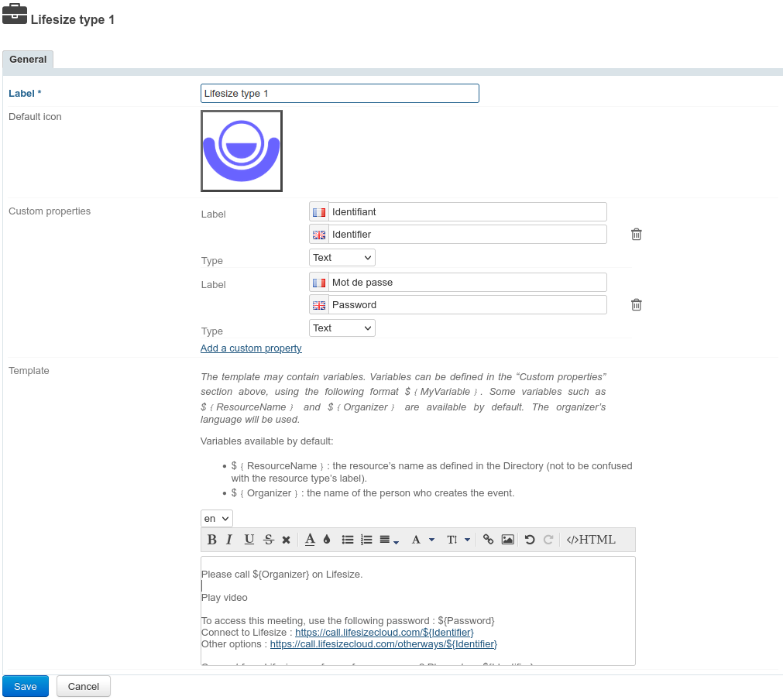
Task: Open Type dropdown for Password property
Action: pos(342,328)
